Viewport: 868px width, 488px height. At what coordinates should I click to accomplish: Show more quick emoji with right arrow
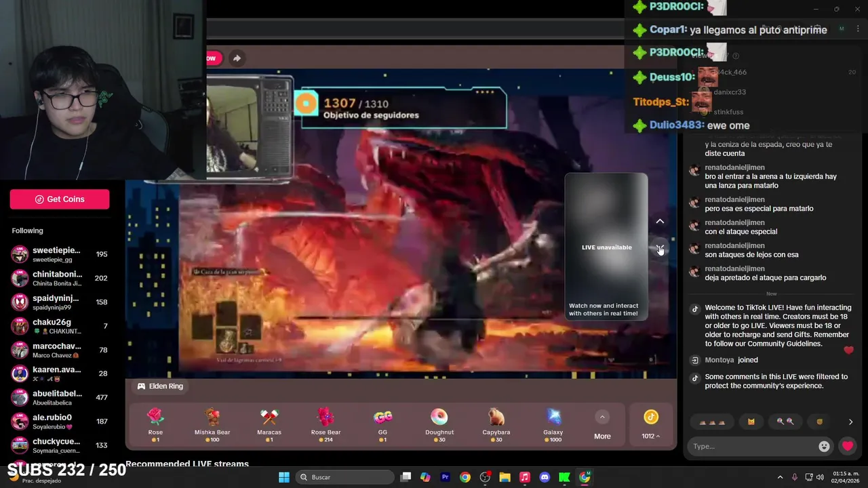pos(850,422)
